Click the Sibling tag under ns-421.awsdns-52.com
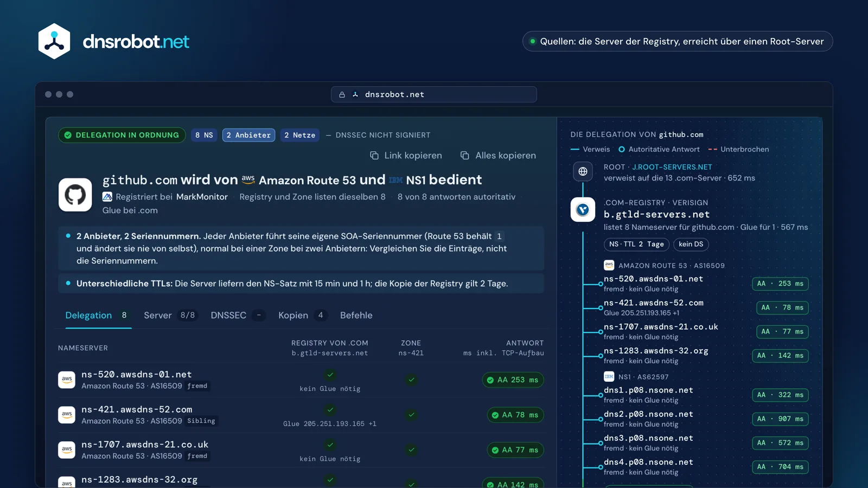The image size is (868, 488). click(201, 421)
